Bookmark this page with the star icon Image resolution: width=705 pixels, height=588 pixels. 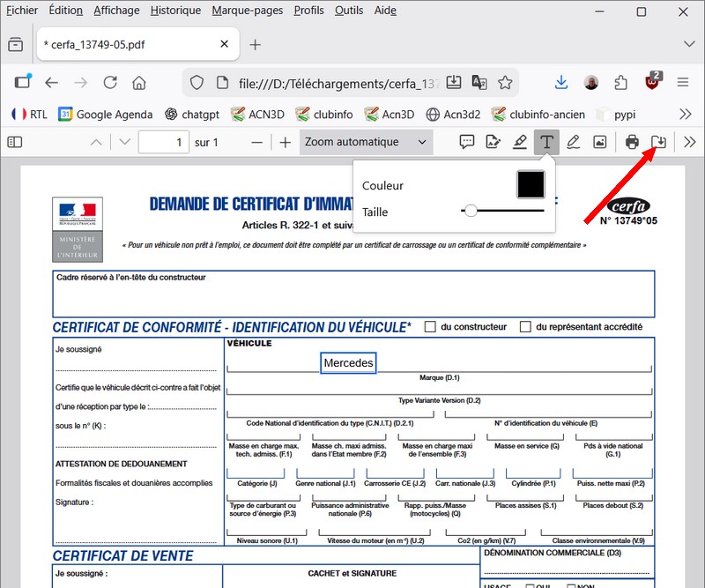tap(505, 82)
